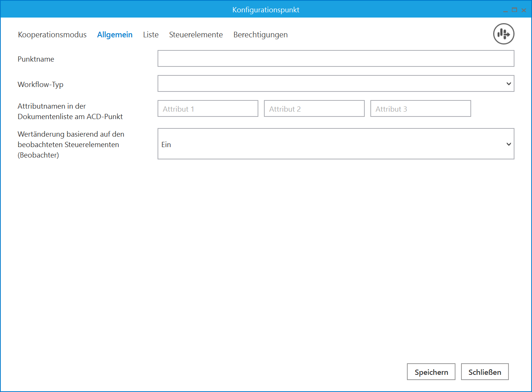Viewport: 532px width, 392px height.
Task: Click the Punktname label text
Action: [36, 59]
